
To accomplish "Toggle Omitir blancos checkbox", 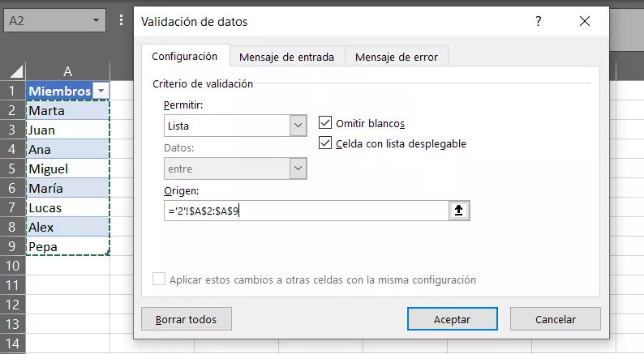I will pyautogui.click(x=325, y=122).
